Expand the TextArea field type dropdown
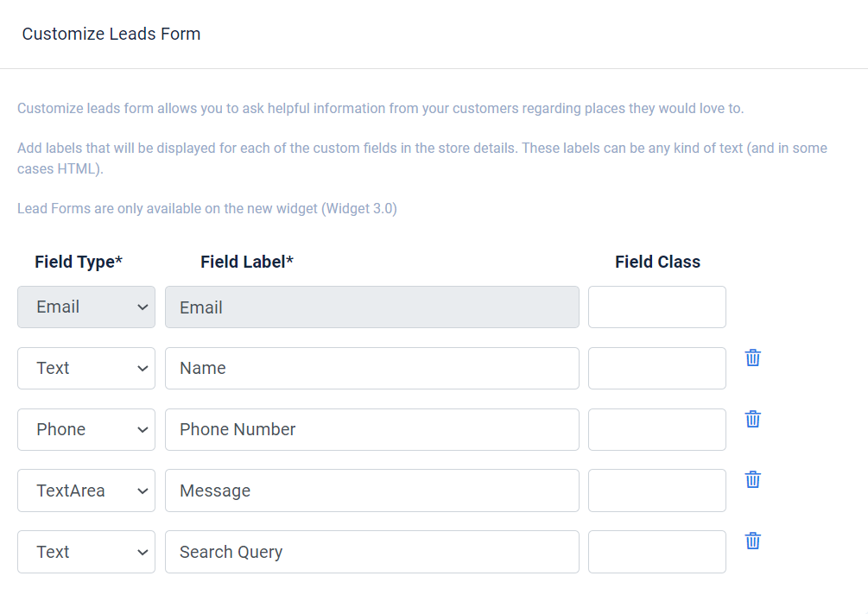The width and height of the screenshot is (868, 614). 86,491
